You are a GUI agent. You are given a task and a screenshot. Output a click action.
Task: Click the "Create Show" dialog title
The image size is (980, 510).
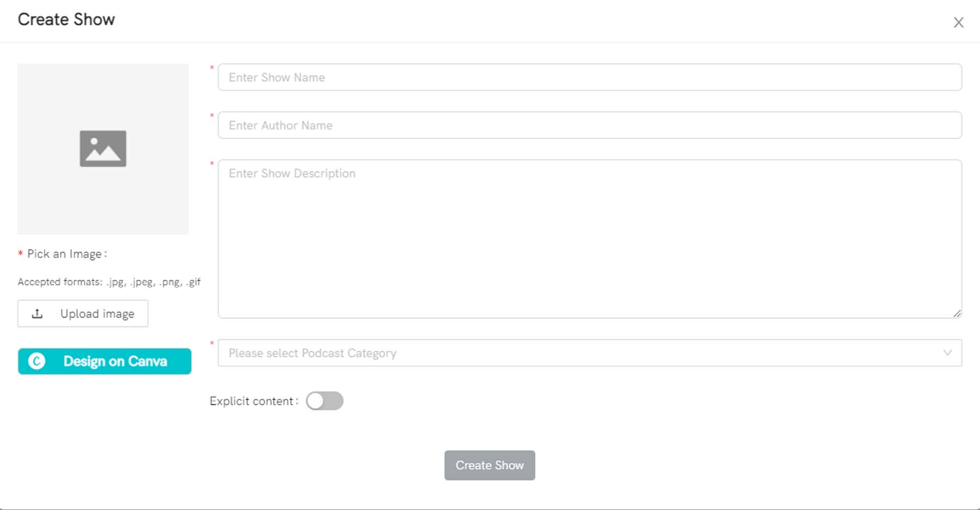pos(66,20)
